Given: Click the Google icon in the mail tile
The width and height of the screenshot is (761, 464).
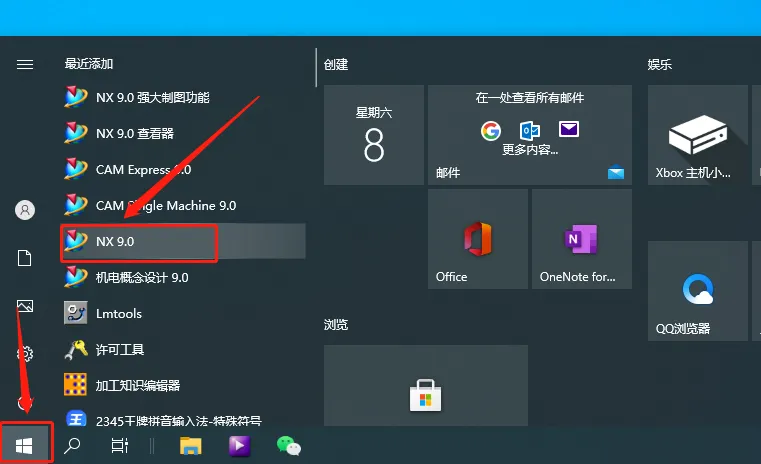Looking at the screenshot, I should [491, 131].
